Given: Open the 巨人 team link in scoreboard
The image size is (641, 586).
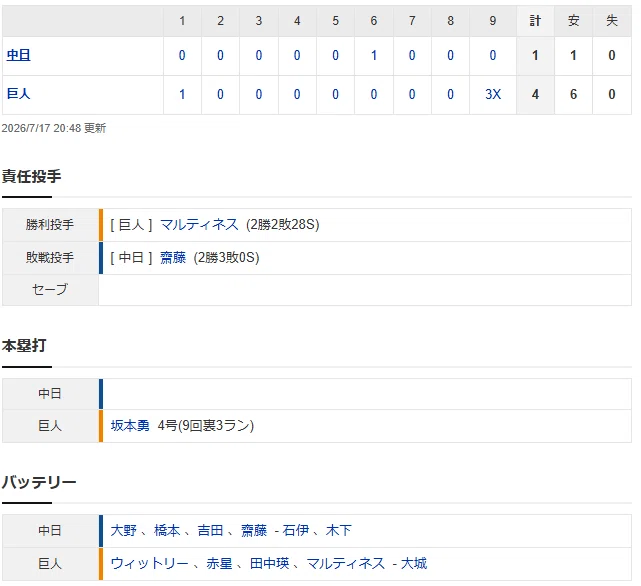Looking at the screenshot, I should (x=18, y=94).
